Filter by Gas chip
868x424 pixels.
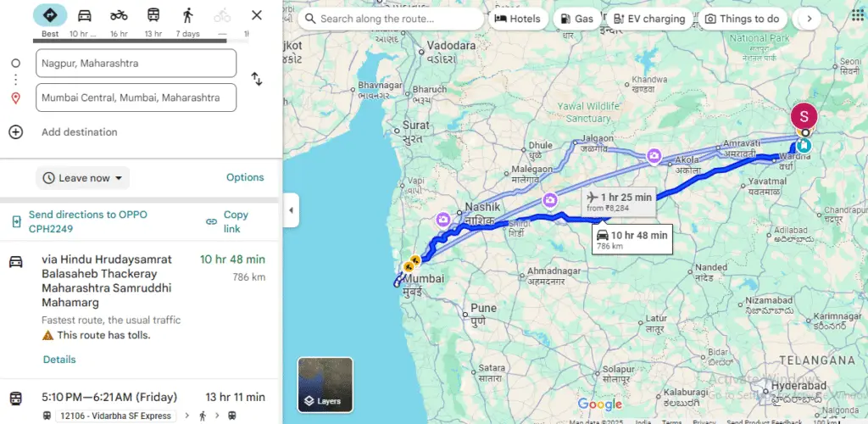click(x=576, y=19)
